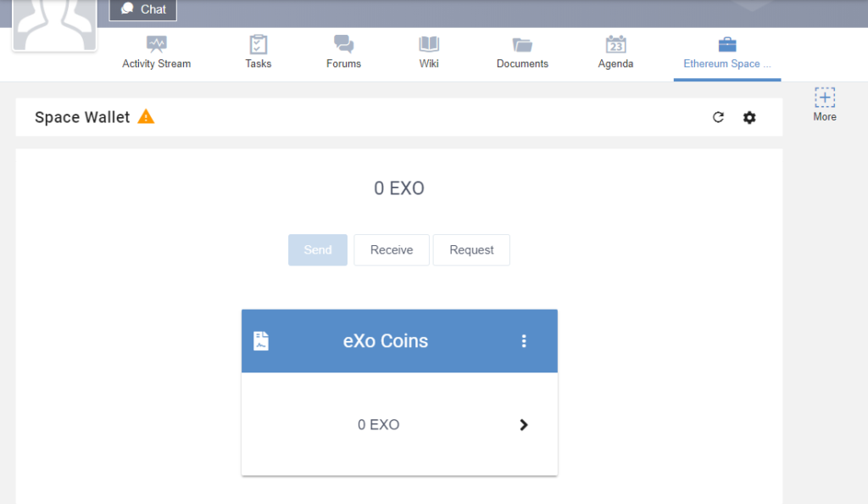Click the Request button
This screenshot has height=504, width=868.
coord(471,249)
